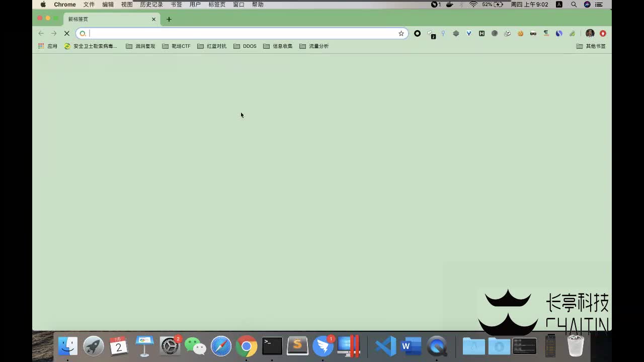Open the 标签页 menu
This screenshot has height=362, width=644.
[x=217, y=5]
